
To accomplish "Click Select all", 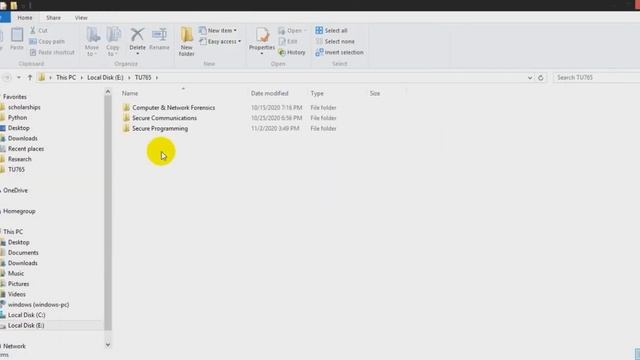I will pos(331,31).
